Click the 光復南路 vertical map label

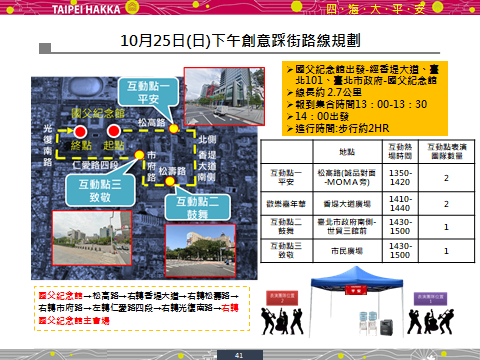pos(48,145)
